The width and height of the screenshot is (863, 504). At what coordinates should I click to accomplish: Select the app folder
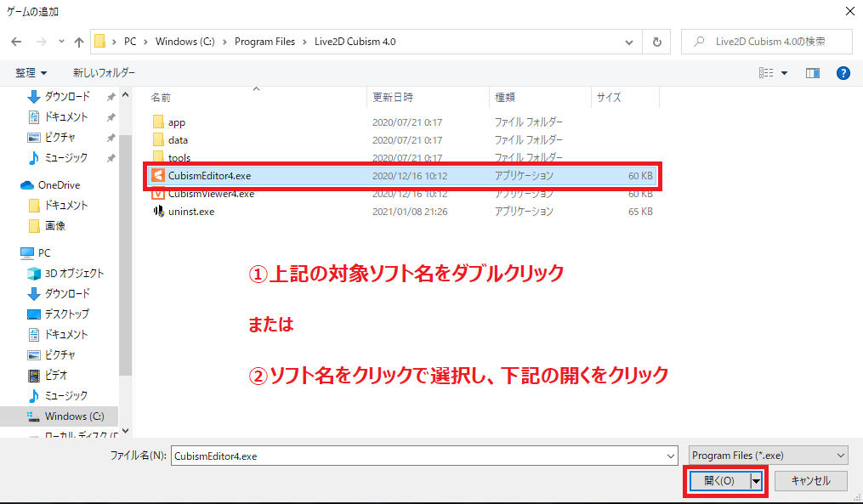[x=177, y=122]
